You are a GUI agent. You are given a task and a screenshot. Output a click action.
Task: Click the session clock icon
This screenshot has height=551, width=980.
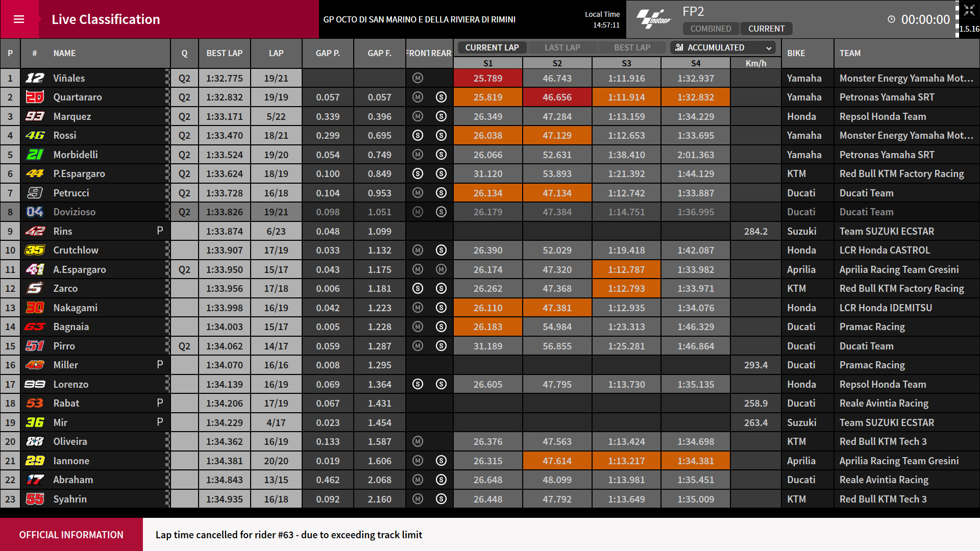(x=891, y=19)
